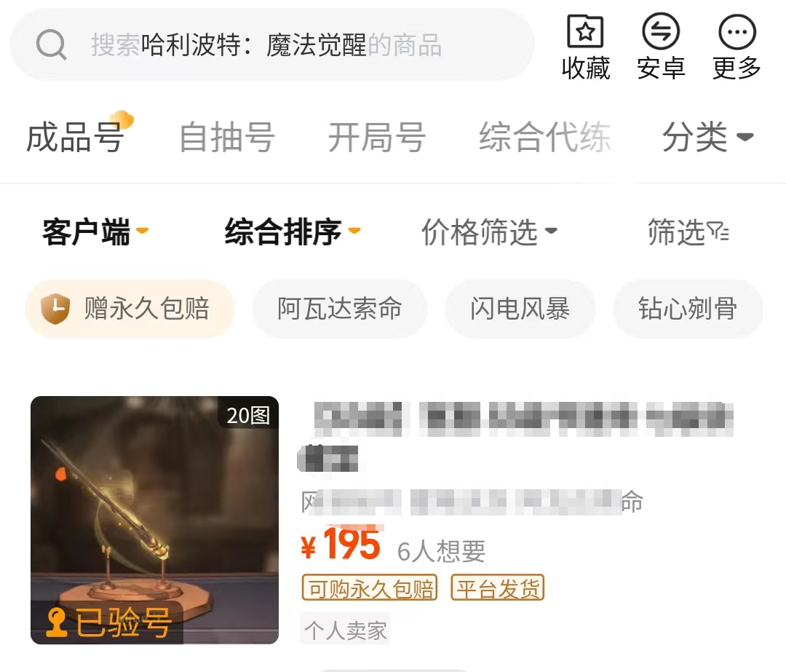Tap the 20图 image count badge
This screenshot has width=786, height=672.
coord(248,415)
